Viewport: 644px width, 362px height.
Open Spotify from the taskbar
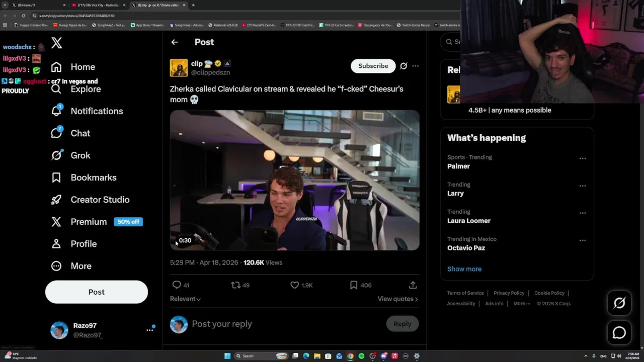coord(361,356)
